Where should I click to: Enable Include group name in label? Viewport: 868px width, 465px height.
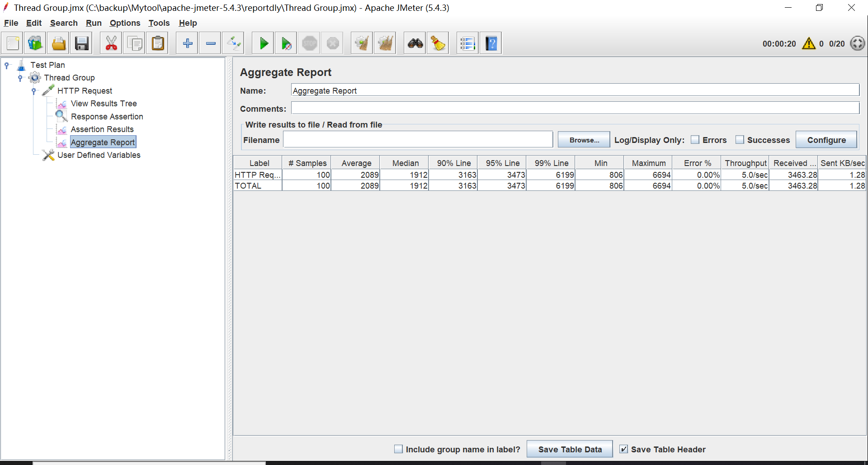pos(398,449)
